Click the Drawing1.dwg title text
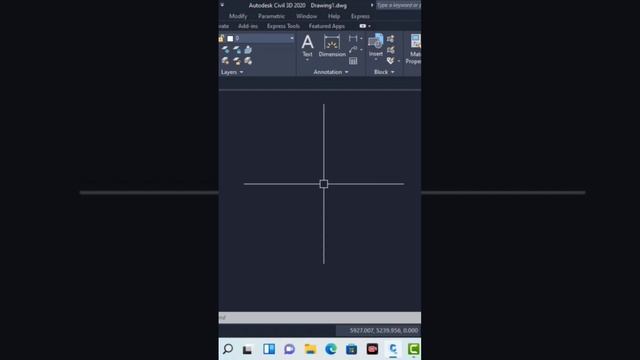 click(329, 6)
